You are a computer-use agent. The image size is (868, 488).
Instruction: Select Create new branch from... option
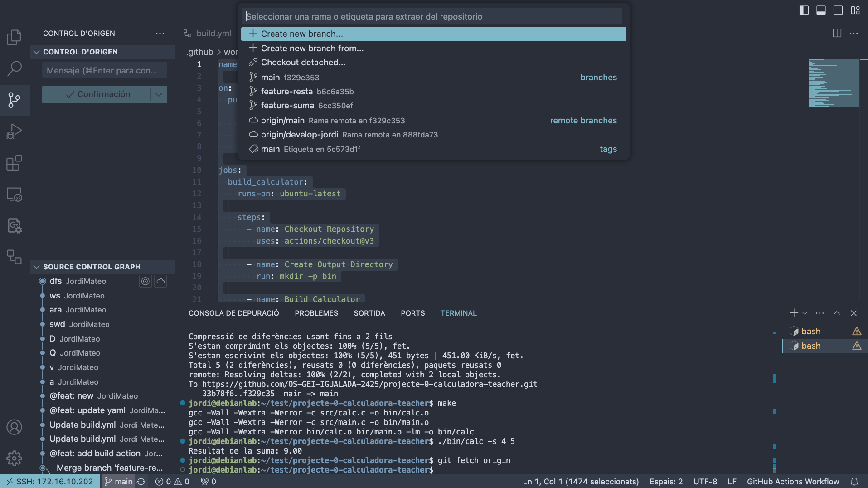[x=433, y=48]
